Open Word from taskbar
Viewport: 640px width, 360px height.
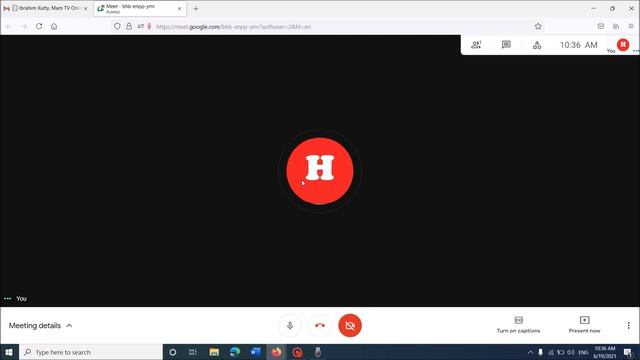(256, 352)
